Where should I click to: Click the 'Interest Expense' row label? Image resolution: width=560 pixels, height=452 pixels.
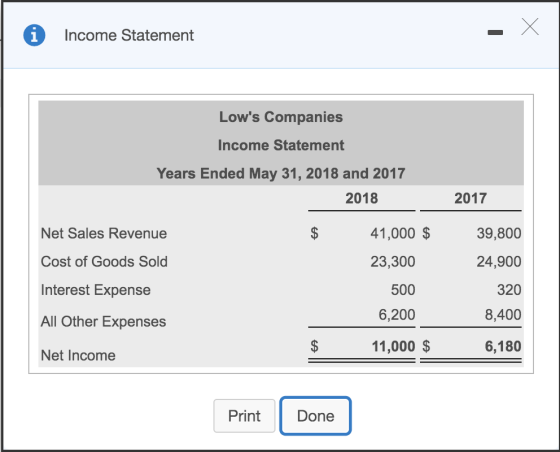[96, 290]
